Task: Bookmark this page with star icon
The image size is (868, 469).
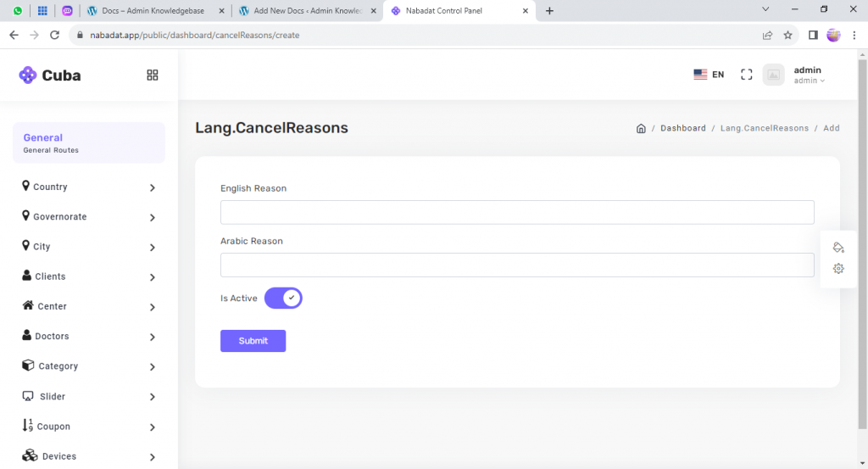Action: [787, 36]
